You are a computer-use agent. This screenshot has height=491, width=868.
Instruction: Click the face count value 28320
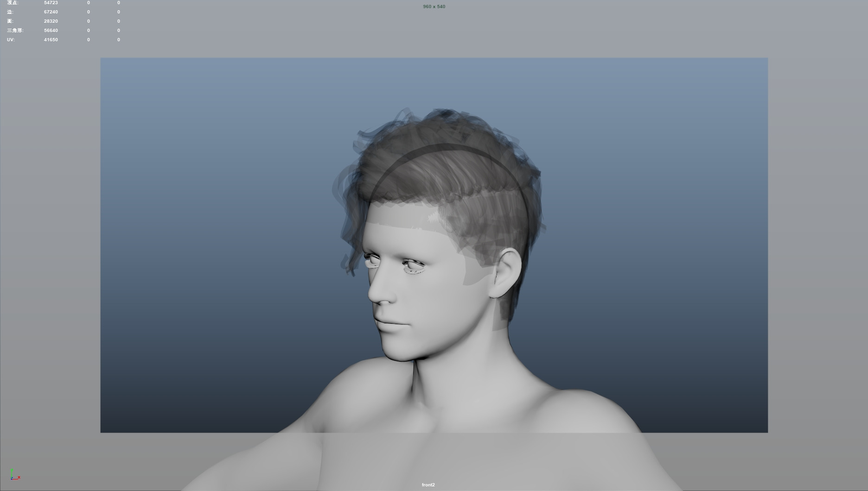(x=51, y=21)
